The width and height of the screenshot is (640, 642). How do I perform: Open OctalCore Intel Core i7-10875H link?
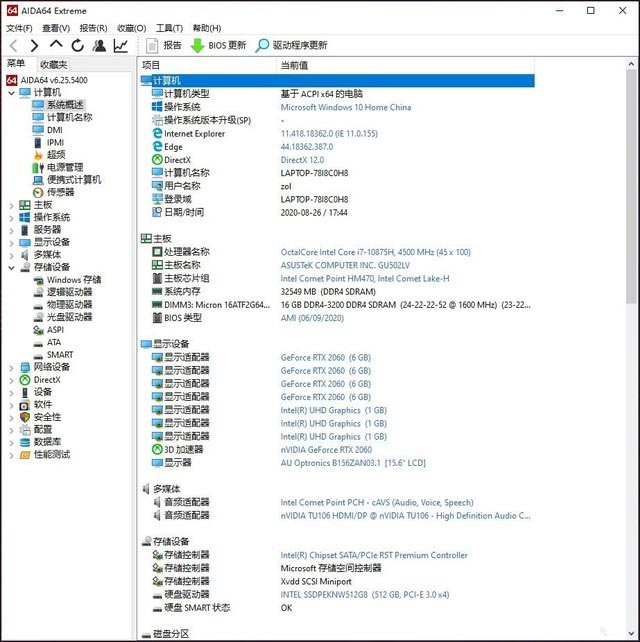click(x=375, y=252)
